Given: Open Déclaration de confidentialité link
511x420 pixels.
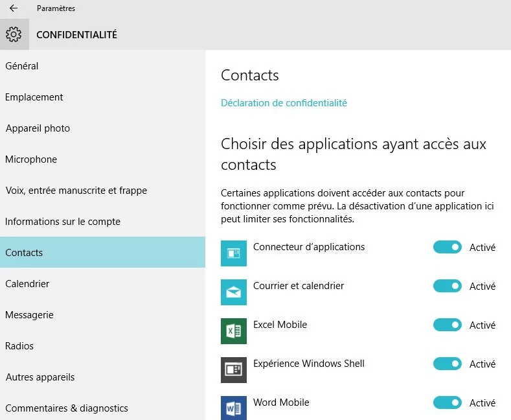Looking at the screenshot, I should click(x=284, y=103).
